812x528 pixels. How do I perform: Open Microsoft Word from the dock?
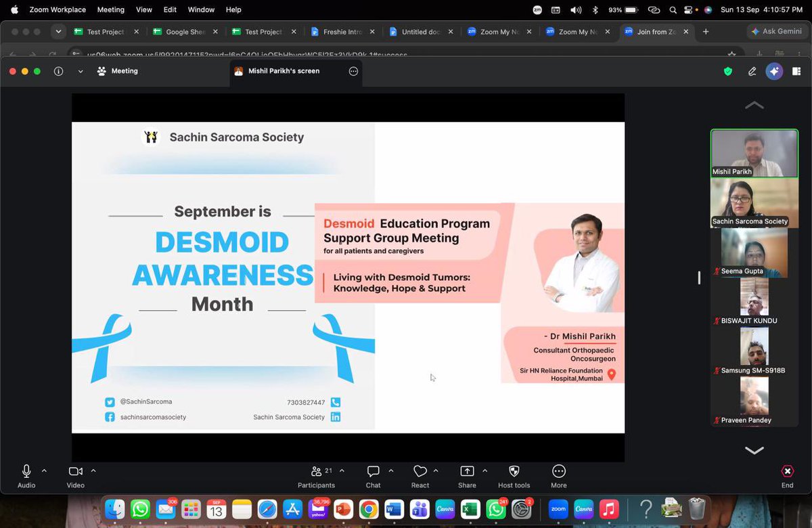point(394,509)
